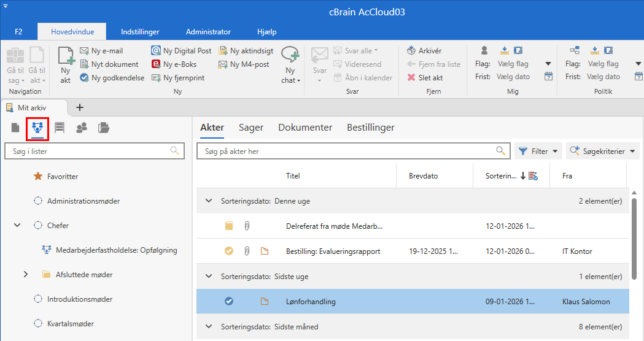
Task: Click Vælg dato in Mig group
Action: pos(513,77)
